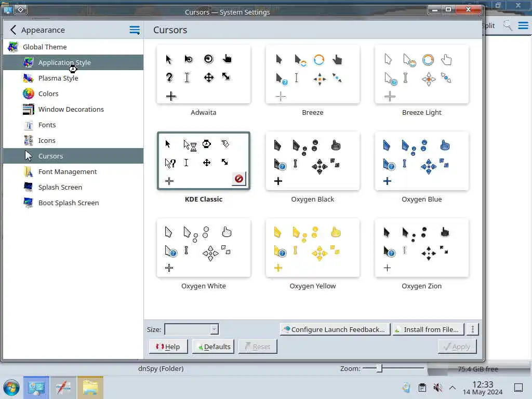Click the Apply button
The height and width of the screenshot is (399, 532).
pyautogui.click(x=457, y=347)
